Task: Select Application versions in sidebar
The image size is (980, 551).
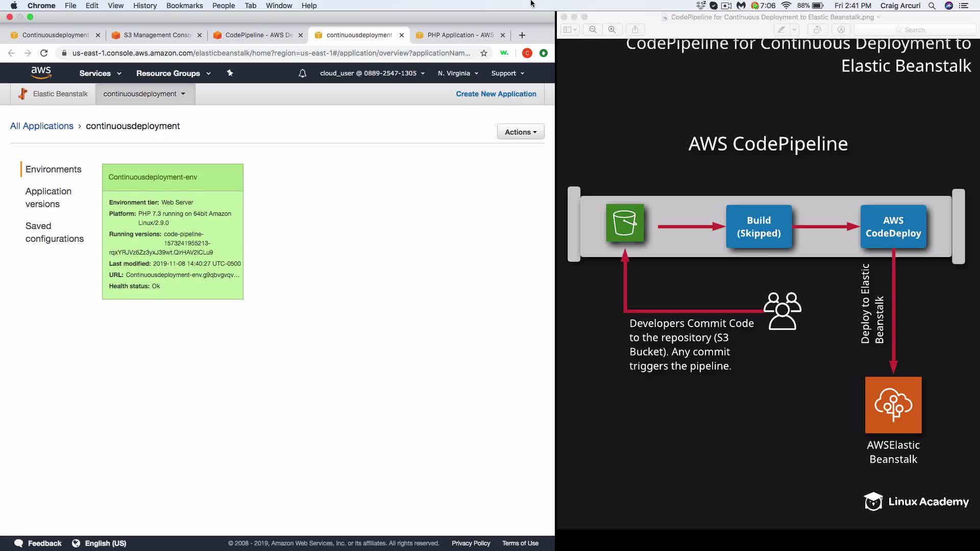Action: (48, 197)
